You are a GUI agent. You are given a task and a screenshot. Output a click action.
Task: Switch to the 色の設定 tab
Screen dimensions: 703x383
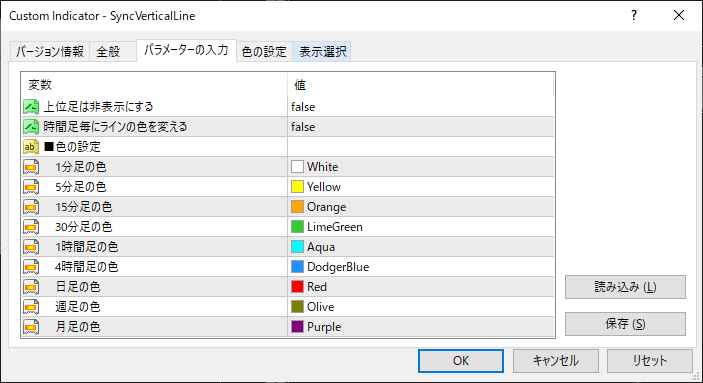(x=264, y=52)
